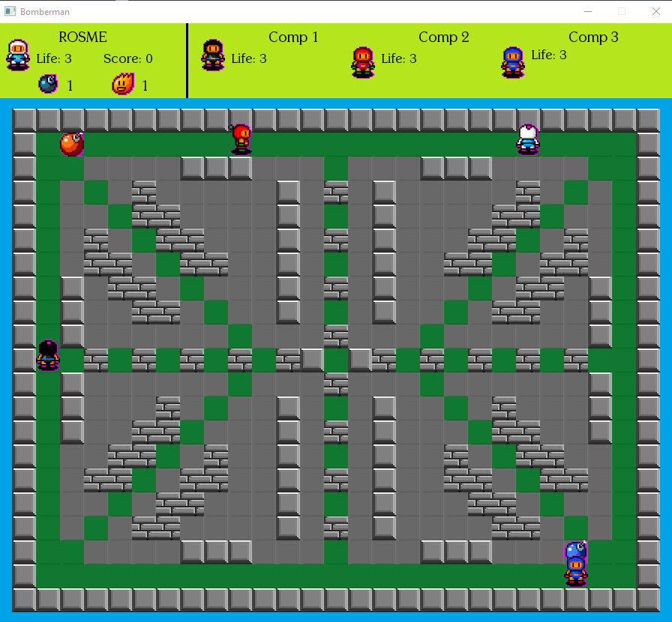The image size is (672, 622).
Task: Click Comp 1's 'Life: 3' text
Action: point(249,58)
